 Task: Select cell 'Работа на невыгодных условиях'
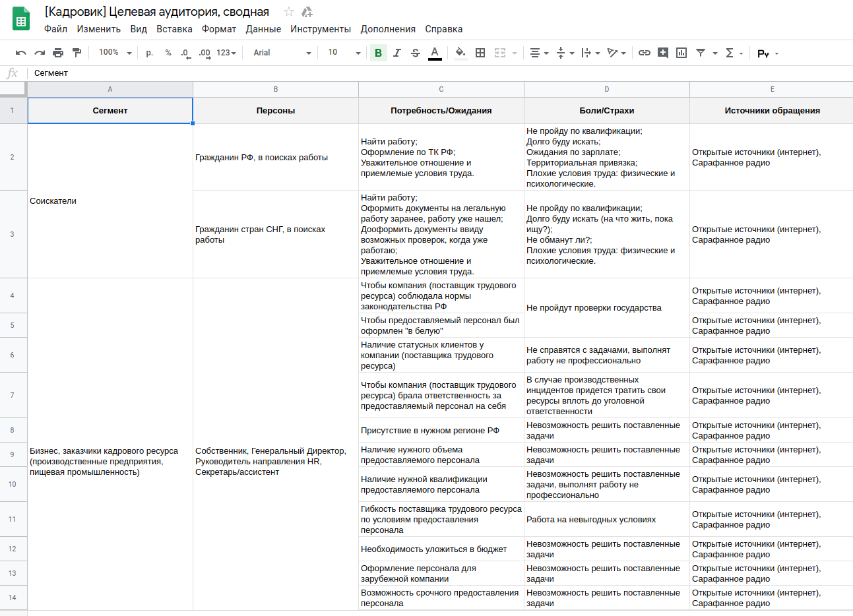607,519
